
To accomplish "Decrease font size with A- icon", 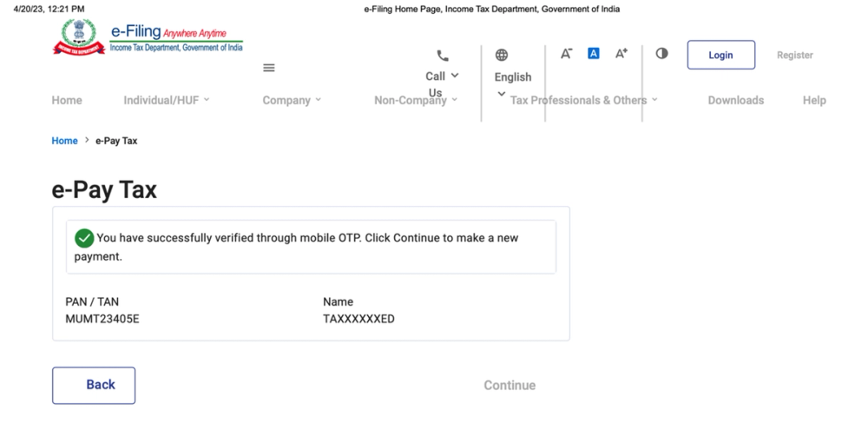I will [566, 53].
